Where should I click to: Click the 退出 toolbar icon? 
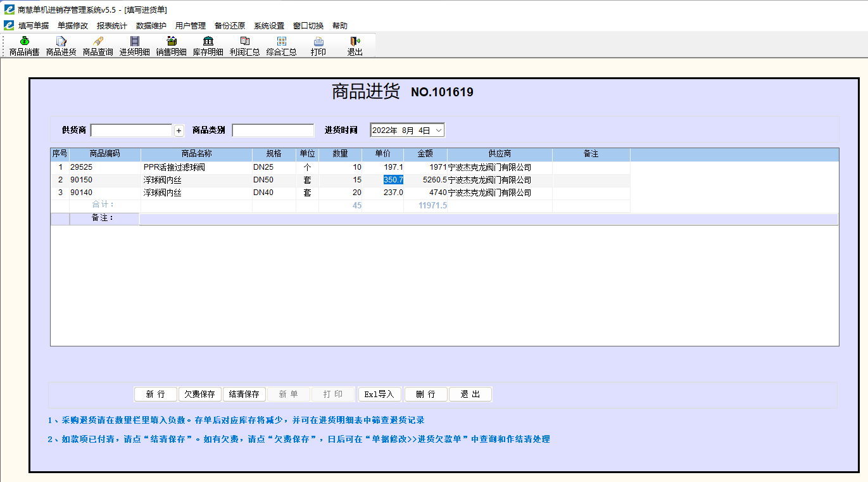[x=355, y=46]
